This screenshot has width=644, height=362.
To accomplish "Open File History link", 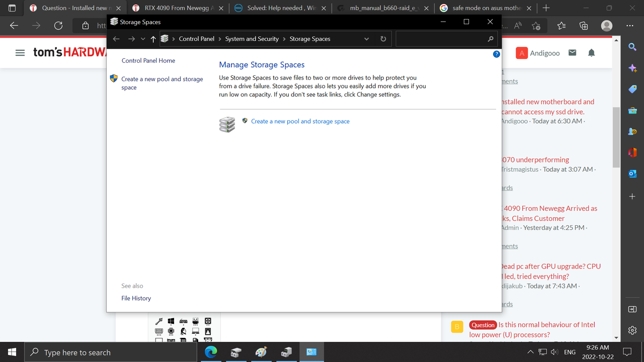I will click(x=136, y=298).
